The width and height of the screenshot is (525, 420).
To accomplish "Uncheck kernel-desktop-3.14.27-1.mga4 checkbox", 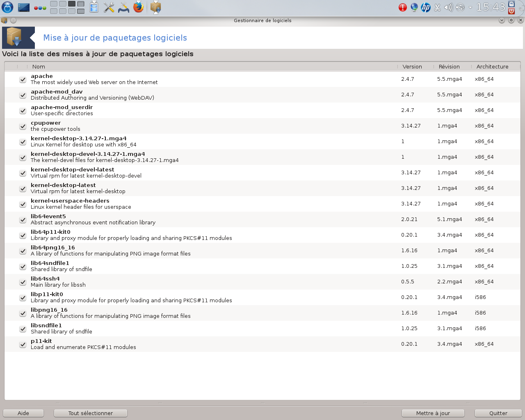I will click(23, 142).
